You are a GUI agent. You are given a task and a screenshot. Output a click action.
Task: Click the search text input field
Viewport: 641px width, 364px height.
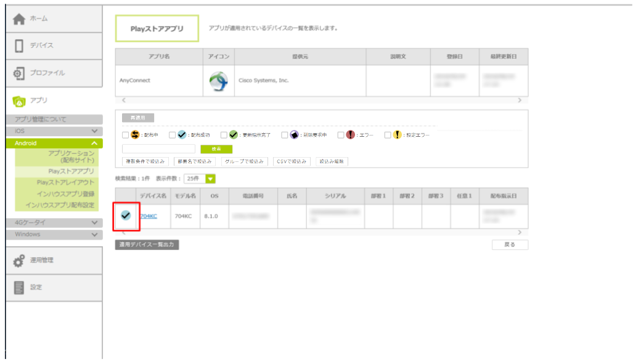click(158, 149)
